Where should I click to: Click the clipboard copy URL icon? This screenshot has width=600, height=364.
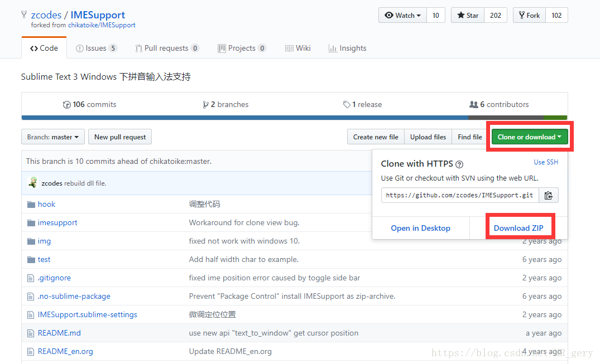548,196
